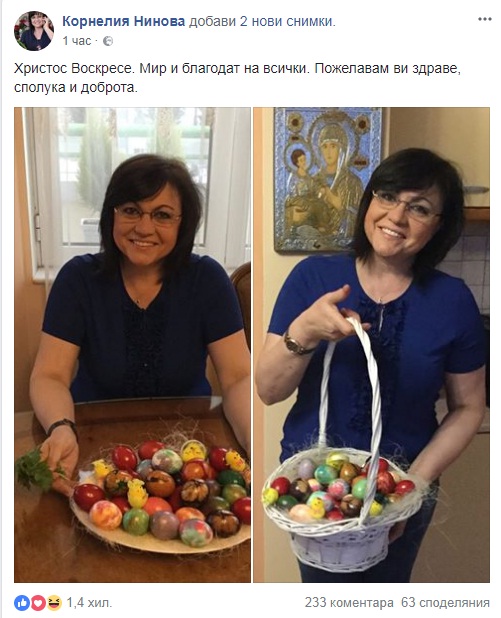
Task: View the 233 коментара comments
Action: point(349,603)
